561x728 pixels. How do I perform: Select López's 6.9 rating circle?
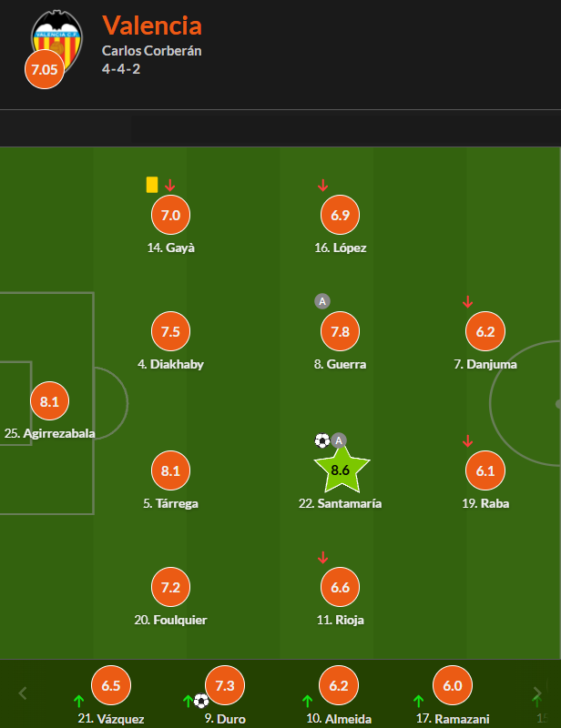[x=341, y=215]
